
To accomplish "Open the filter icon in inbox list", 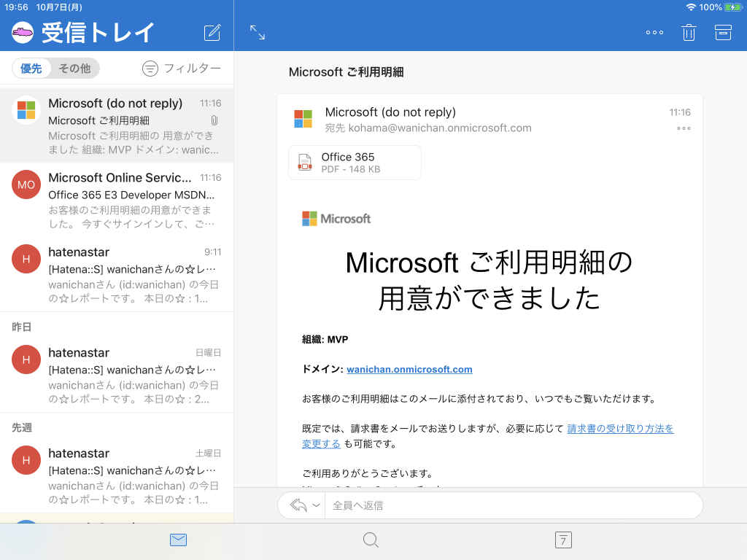I will coord(150,69).
